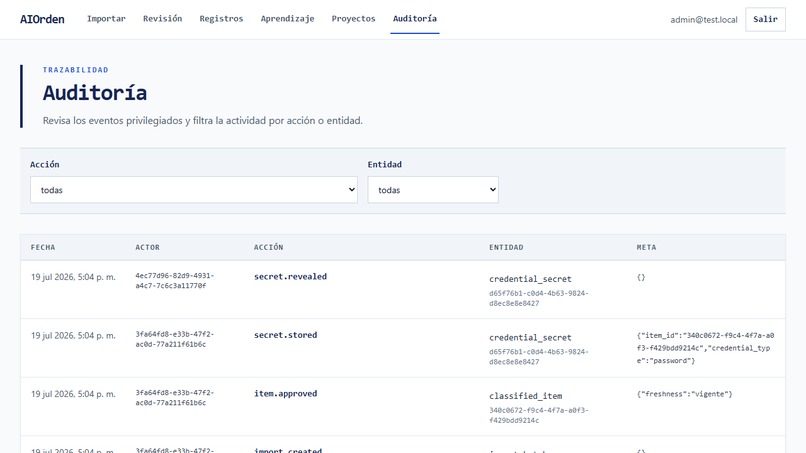Click credential_secret in secret.revealed row

[x=530, y=279]
